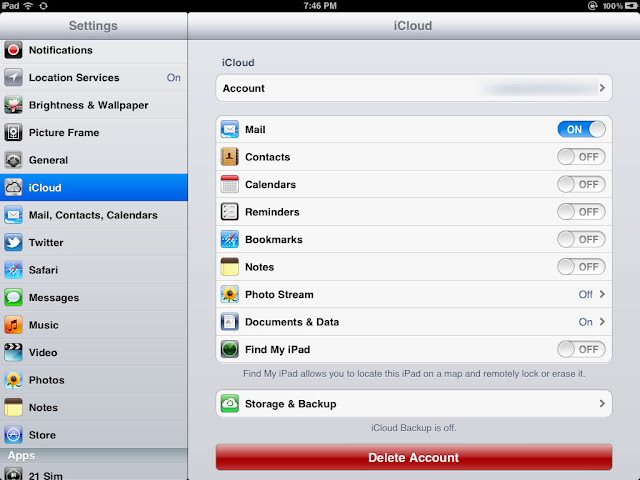The height and width of the screenshot is (480, 640).
Task: Tap the Photo Stream 'Off' value
Action: [585, 294]
